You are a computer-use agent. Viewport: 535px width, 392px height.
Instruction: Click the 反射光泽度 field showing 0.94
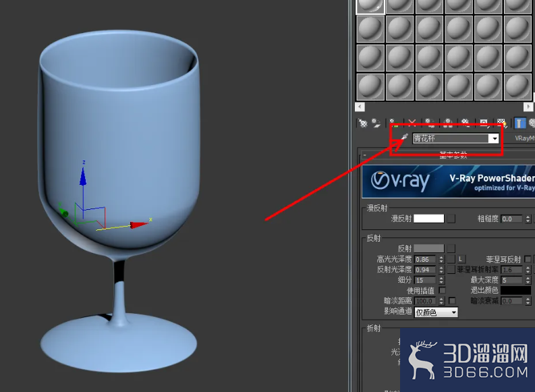[425, 269]
